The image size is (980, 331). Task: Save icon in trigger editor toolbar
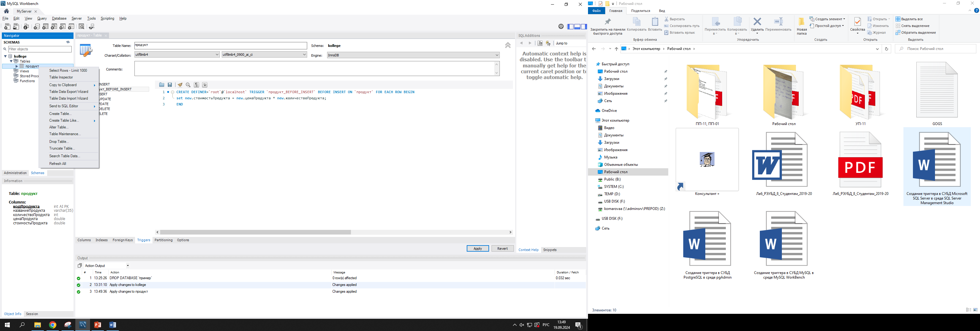click(x=170, y=85)
